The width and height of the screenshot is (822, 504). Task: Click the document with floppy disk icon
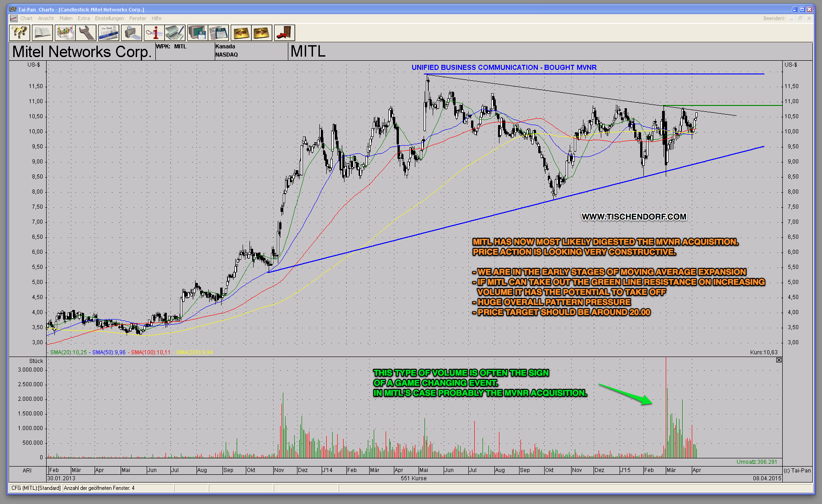(218, 33)
